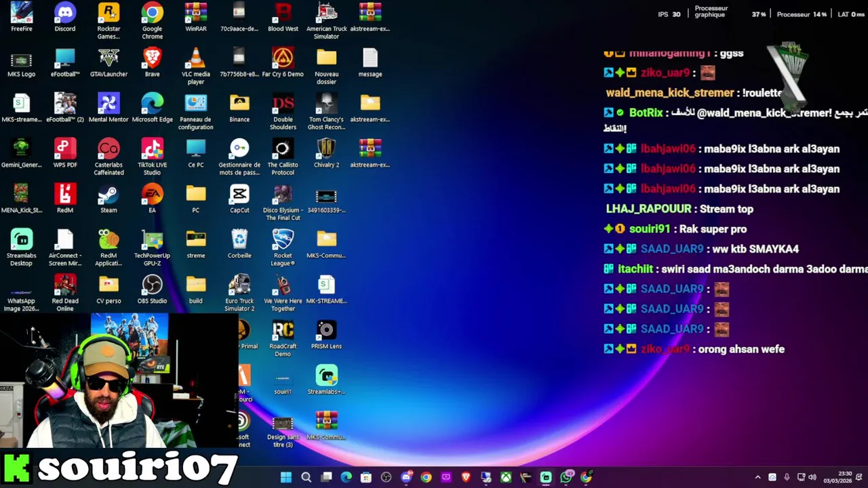Open the PRISM Lens shortcut
This screenshot has width=868, height=488.
tap(326, 335)
